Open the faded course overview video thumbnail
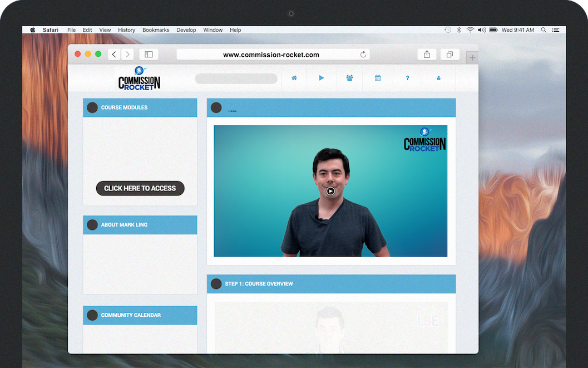The height and width of the screenshot is (368, 588). coord(331,327)
